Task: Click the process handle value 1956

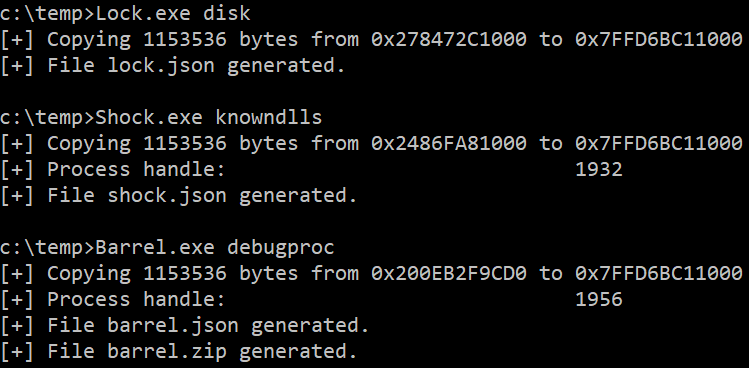Action: click(x=599, y=299)
